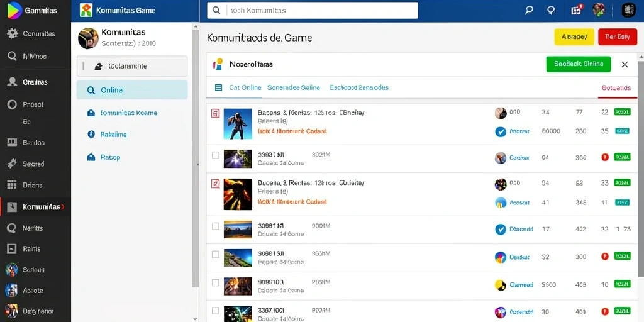The image size is (644, 322).
Task: Open fiery thumbnail of Duceito & Rentas row
Action: [238, 194]
